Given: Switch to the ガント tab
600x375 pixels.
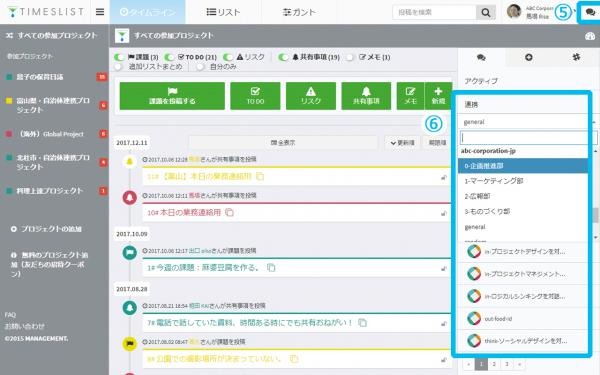Looking at the screenshot, I should 299,12.
